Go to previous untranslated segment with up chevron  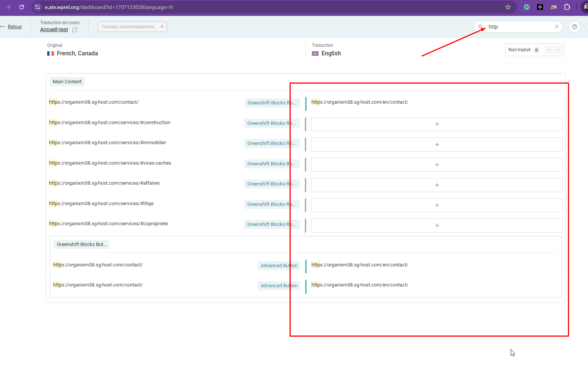coord(549,50)
